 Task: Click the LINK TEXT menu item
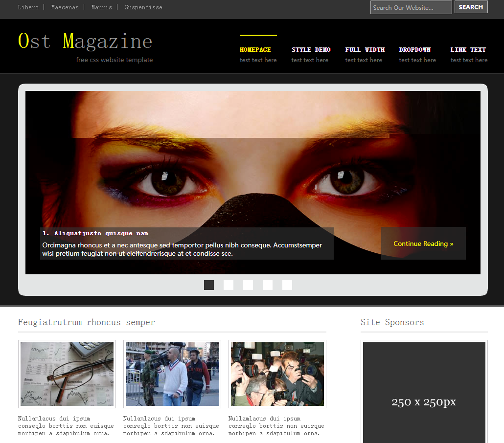[468, 50]
